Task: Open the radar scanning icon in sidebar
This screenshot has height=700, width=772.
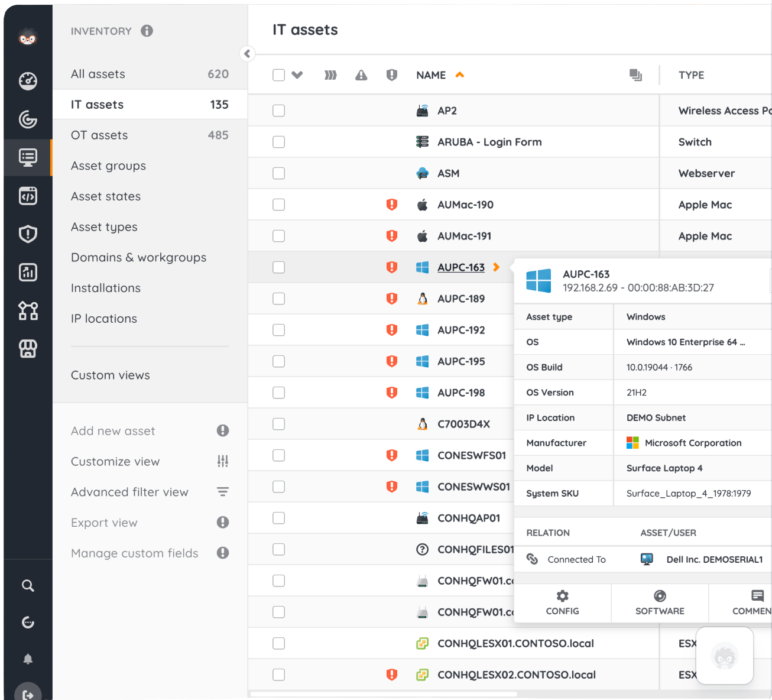Action: pos(28,119)
